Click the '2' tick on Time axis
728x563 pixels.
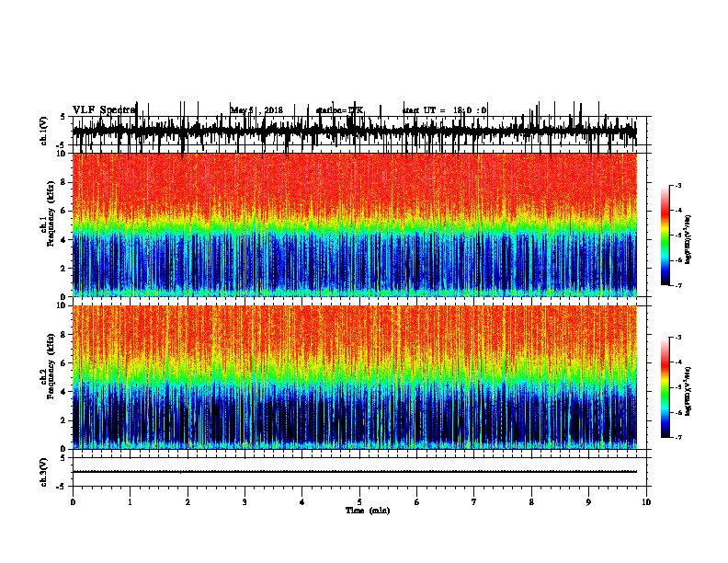(188, 502)
